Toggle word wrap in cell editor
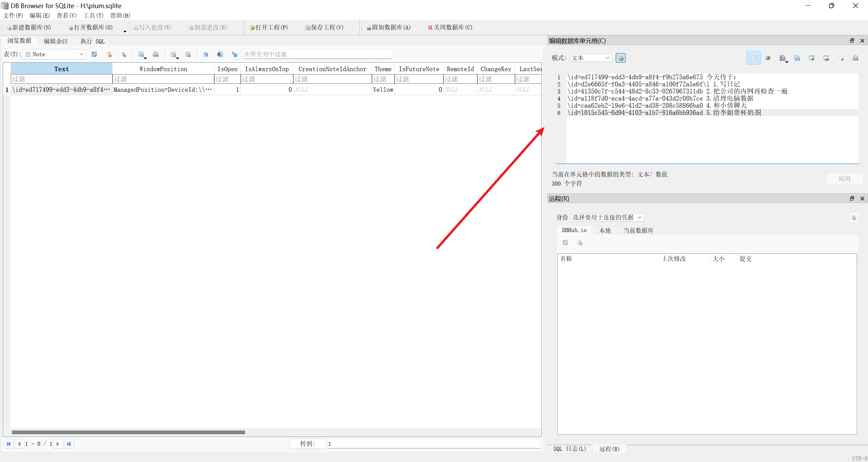This screenshot has width=868, height=462. click(x=753, y=58)
